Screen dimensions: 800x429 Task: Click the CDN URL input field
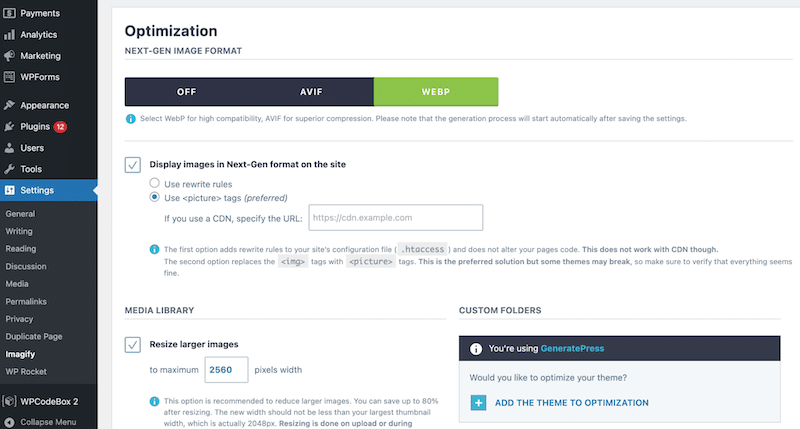click(395, 218)
